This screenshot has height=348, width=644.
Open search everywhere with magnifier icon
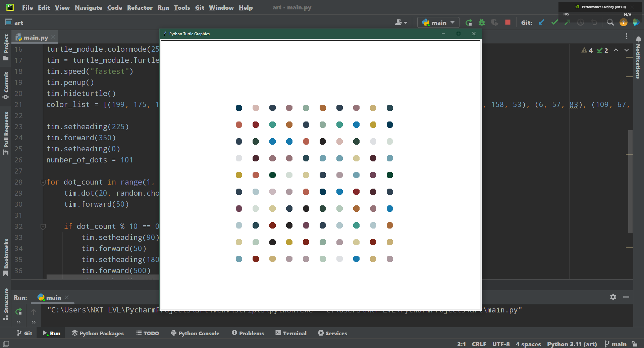click(610, 22)
